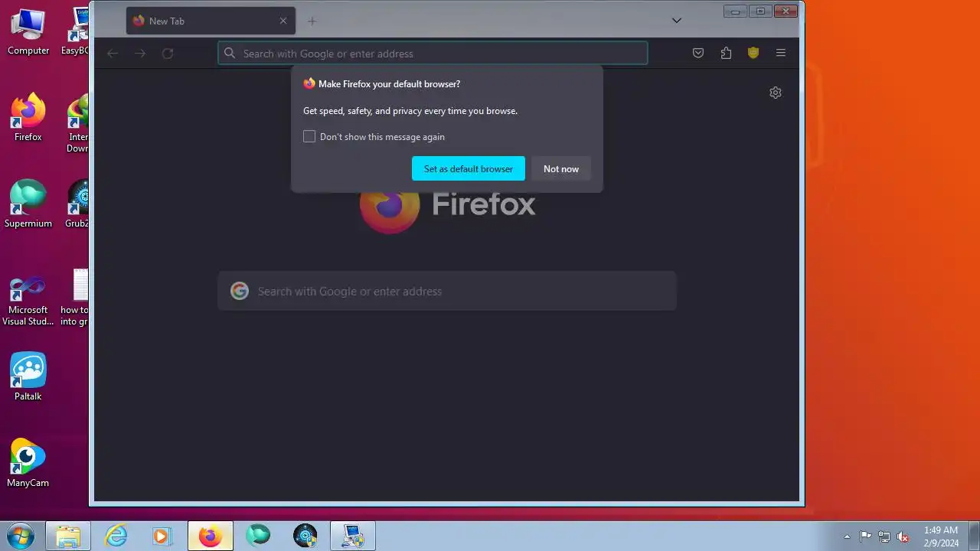Open the list all tabs dropdown

[x=676, y=21]
